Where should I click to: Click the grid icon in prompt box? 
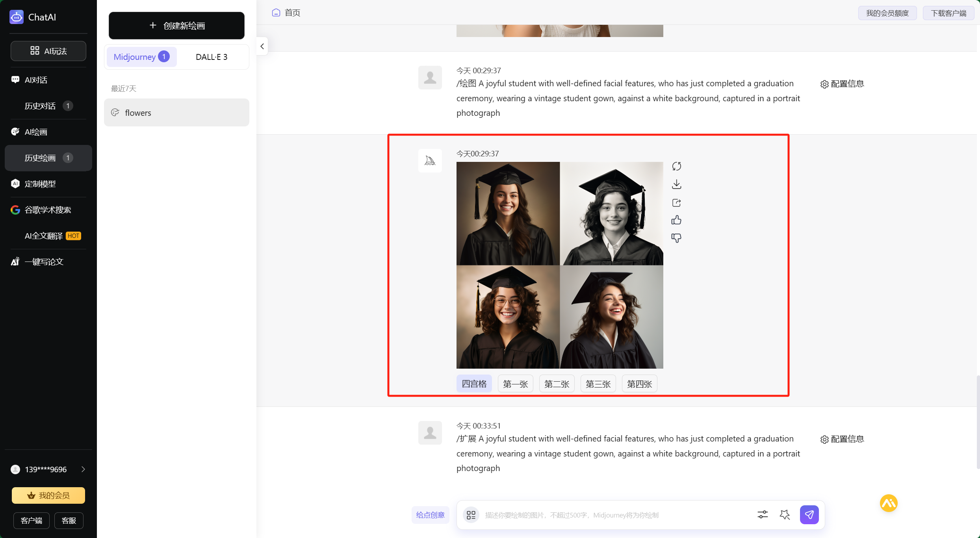point(471,515)
